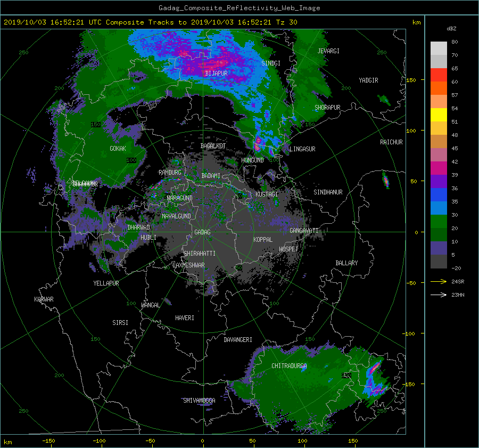The image size is (479, 448).
Task: Click the SIRSI label
Action: (120, 323)
